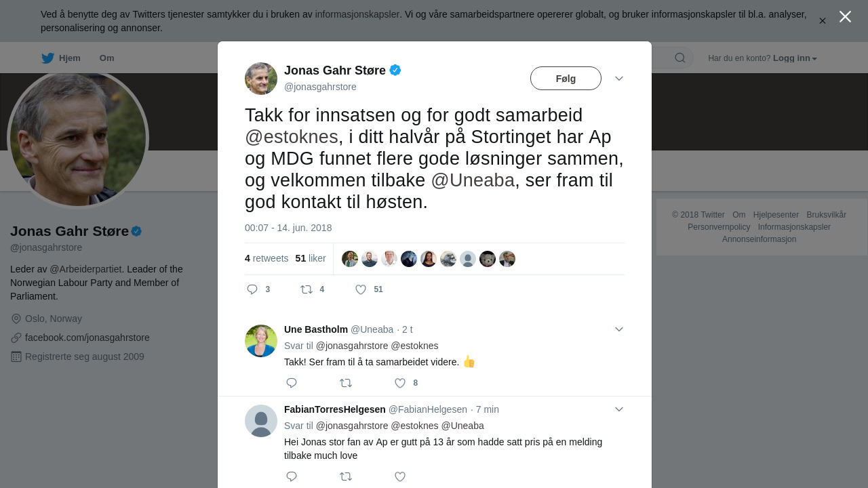
Task: Click the search magnifier icon
Action: pos(679,58)
